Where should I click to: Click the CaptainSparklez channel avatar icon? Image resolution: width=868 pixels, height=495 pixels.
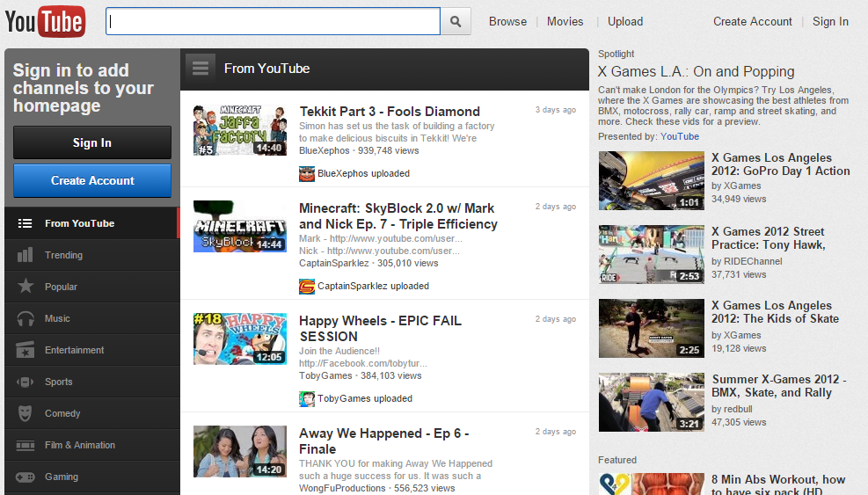(x=307, y=287)
